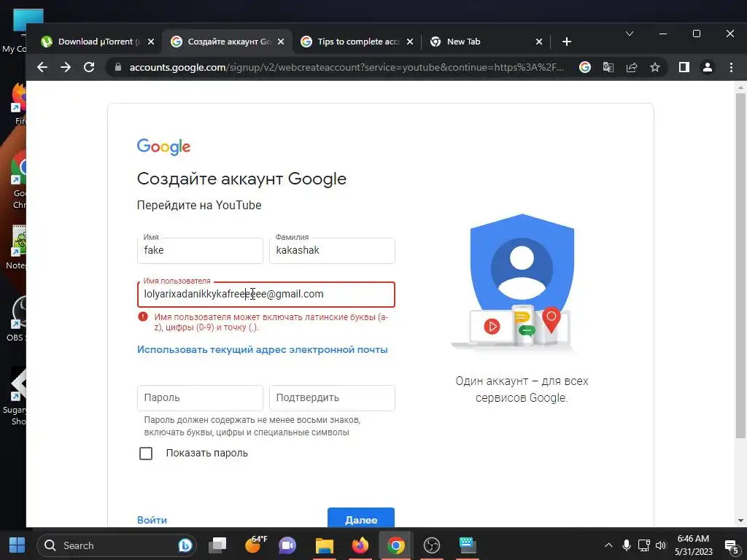Click the Подтвердить confirm password field
The height and width of the screenshot is (560, 747).
[x=332, y=397]
